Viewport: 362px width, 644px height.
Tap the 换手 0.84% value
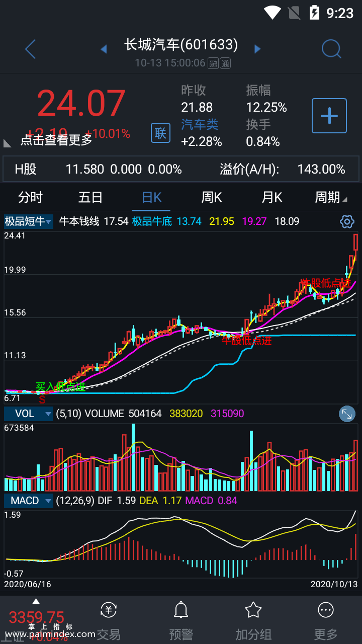[263, 141]
